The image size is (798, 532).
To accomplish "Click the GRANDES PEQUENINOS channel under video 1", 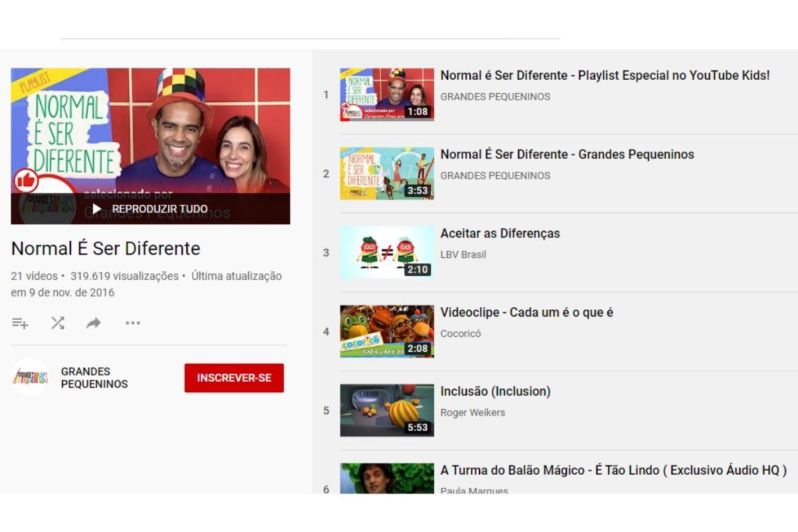I will [495, 97].
